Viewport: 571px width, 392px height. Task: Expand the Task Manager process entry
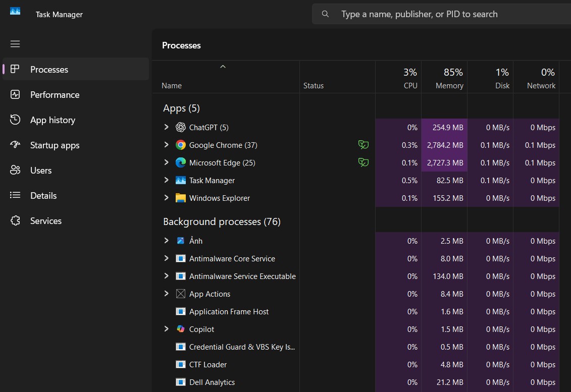click(x=166, y=180)
